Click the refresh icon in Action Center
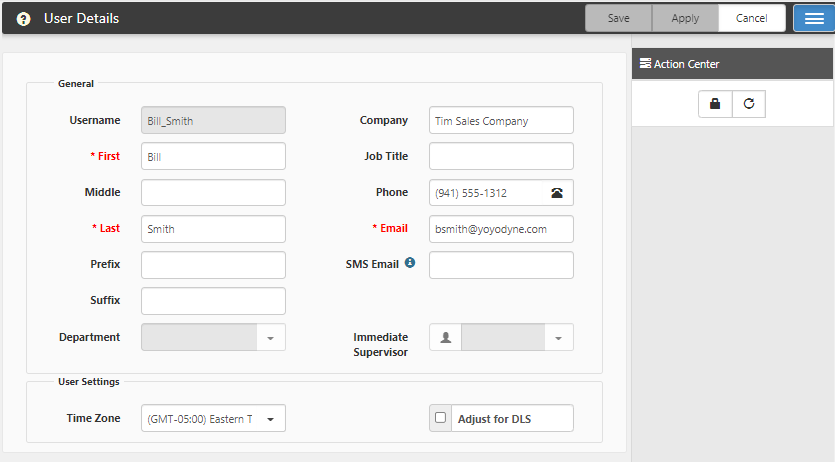This screenshot has width=835, height=462. pos(748,104)
